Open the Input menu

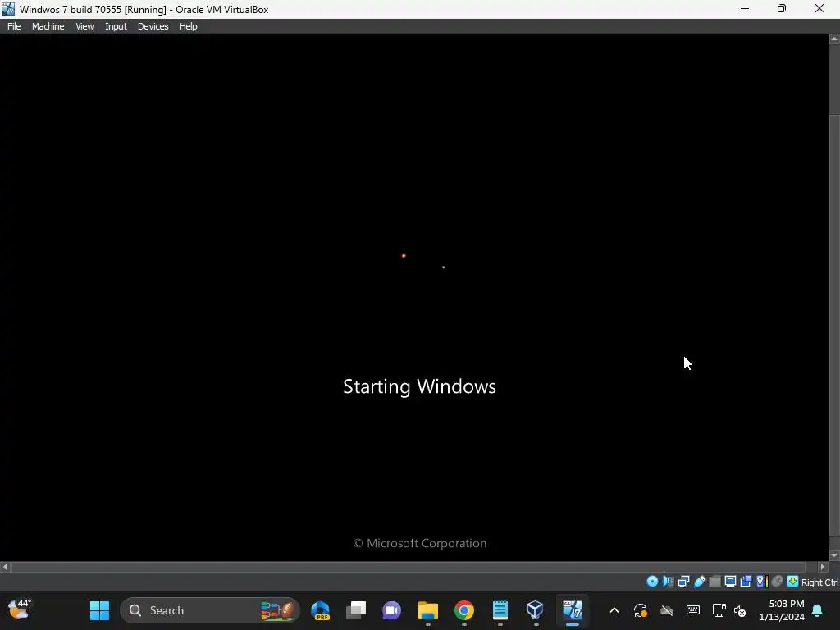click(x=116, y=26)
